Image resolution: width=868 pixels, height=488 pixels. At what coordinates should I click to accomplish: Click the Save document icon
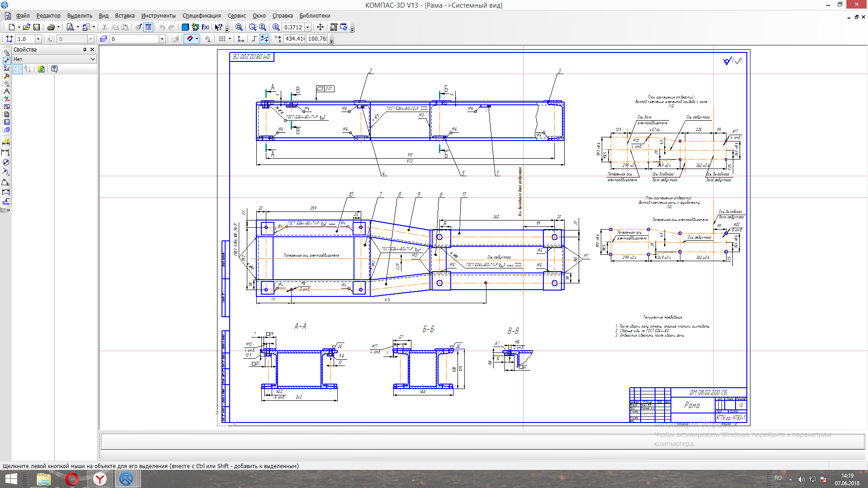(37, 27)
